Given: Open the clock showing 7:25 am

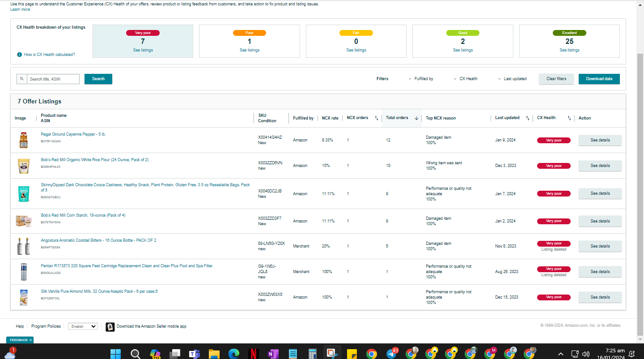Looking at the screenshot, I should coord(615,350).
